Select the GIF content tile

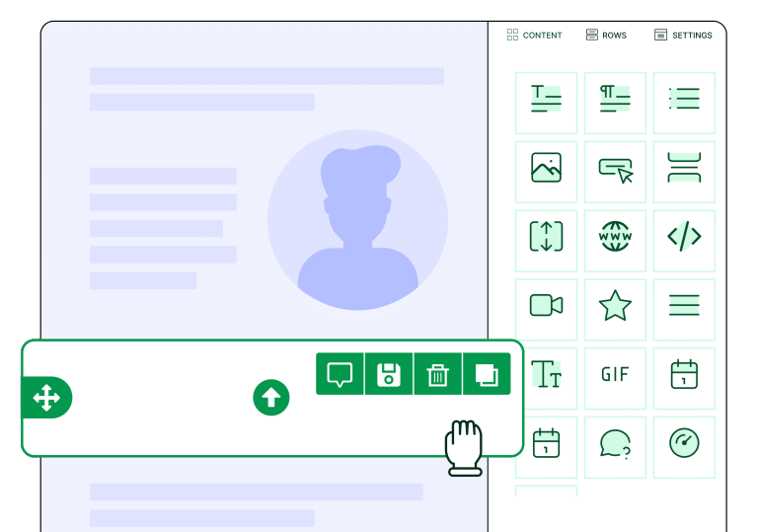click(x=615, y=375)
